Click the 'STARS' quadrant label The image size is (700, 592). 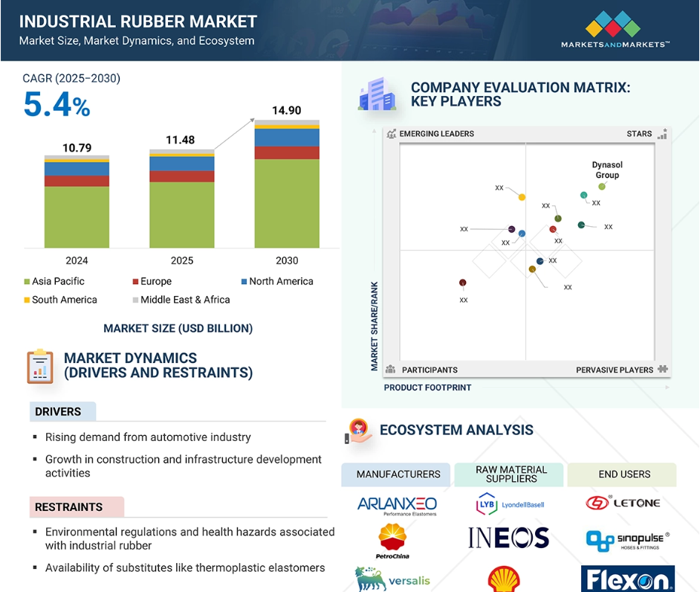tap(639, 134)
